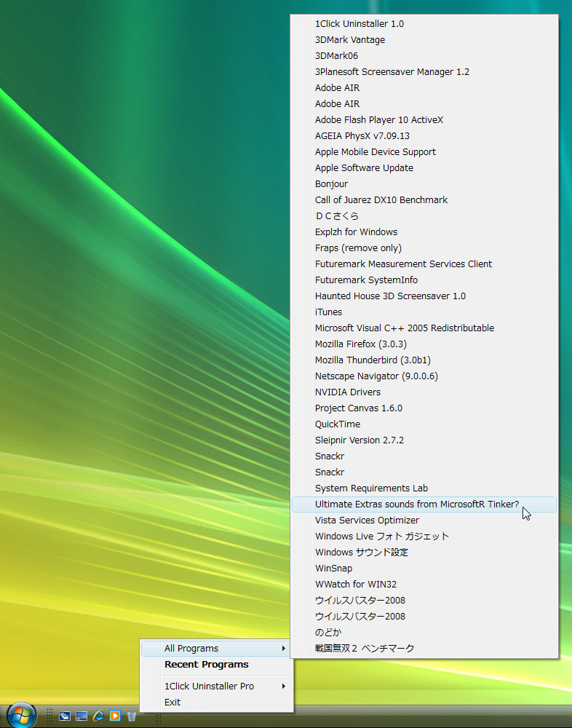Choose 3Planesoft Screensaver Manager 1.2
Screen dimensions: 572x728
[x=424, y=72]
